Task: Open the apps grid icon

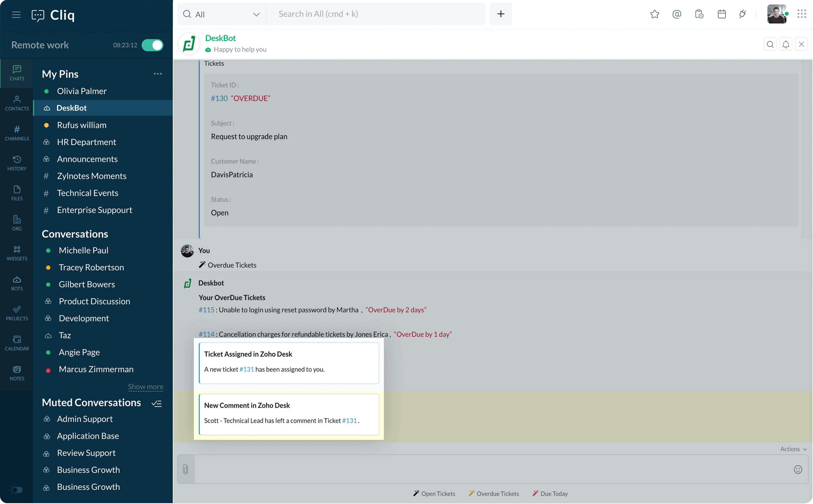Action: pos(802,14)
